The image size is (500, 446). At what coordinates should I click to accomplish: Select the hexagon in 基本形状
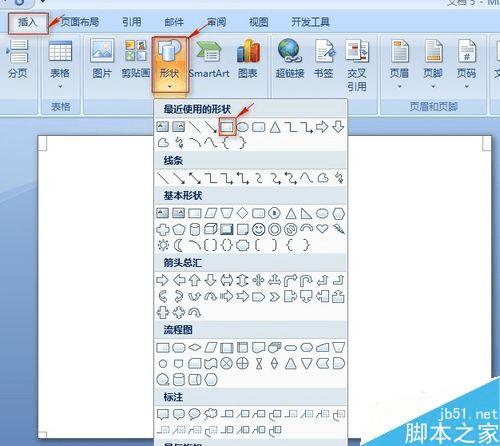coord(338,213)
